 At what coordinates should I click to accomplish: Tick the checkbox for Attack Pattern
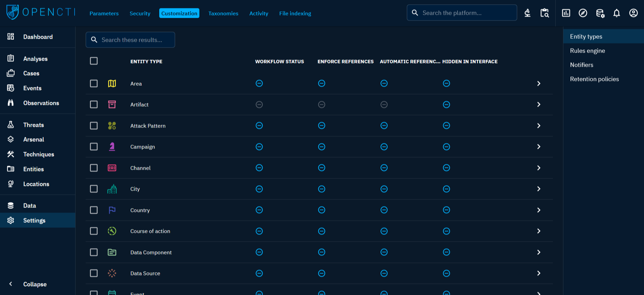pyautogui.click(x=94, y=126)
